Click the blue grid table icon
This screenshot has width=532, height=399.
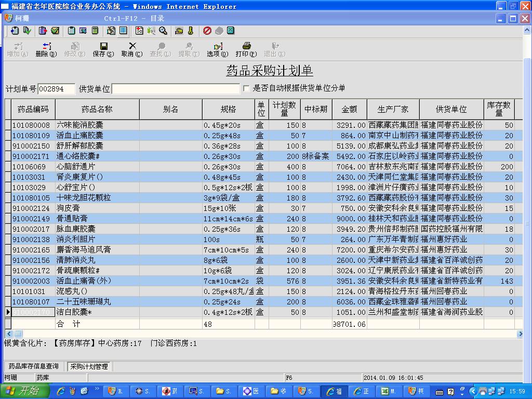[123, 31]
